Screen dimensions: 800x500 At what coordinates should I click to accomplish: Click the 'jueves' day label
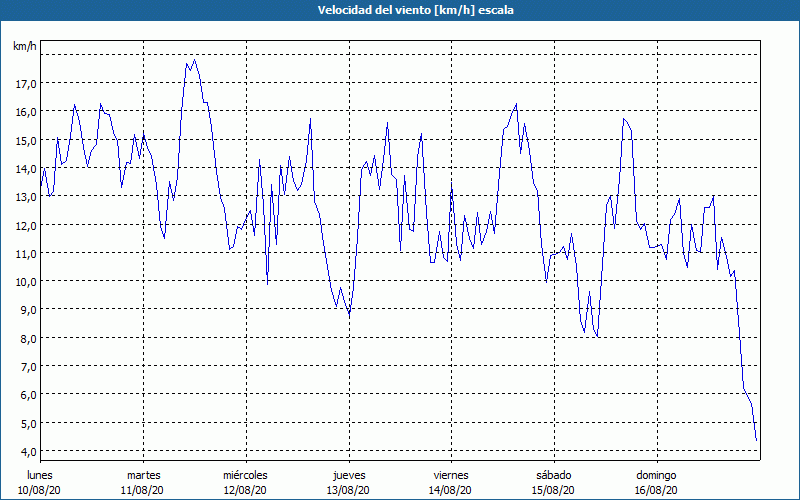[x=349, y=476]
